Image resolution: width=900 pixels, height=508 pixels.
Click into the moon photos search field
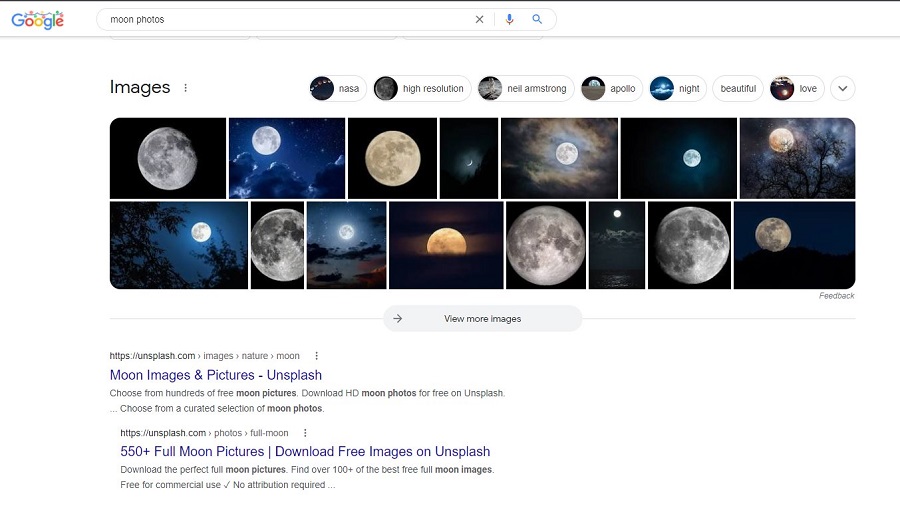coord(280,19)
